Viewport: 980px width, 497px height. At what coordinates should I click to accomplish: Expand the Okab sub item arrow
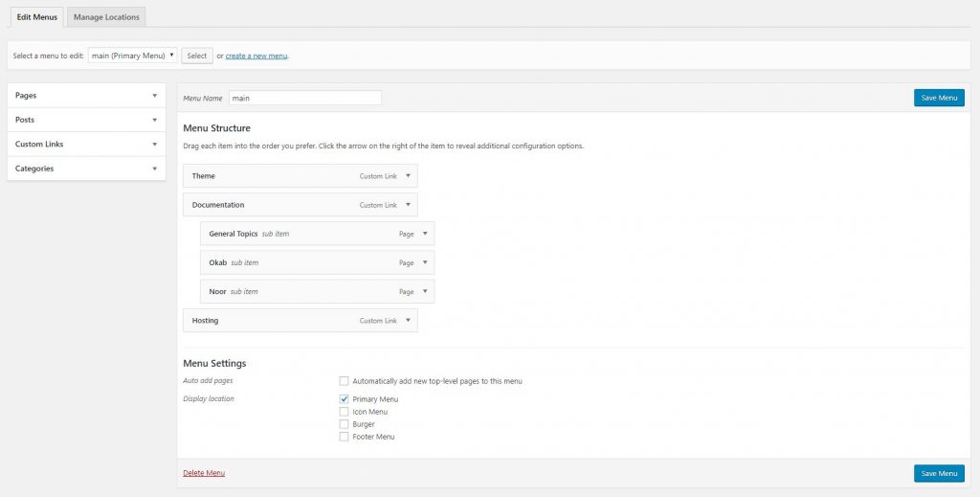[x=425, y=262]
